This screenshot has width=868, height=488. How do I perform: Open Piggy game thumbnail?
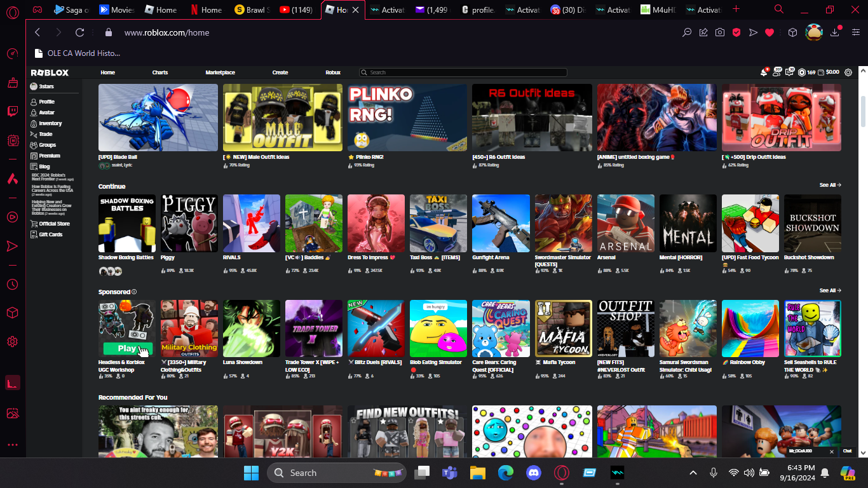pyautogui.click(x=189, y=224)
